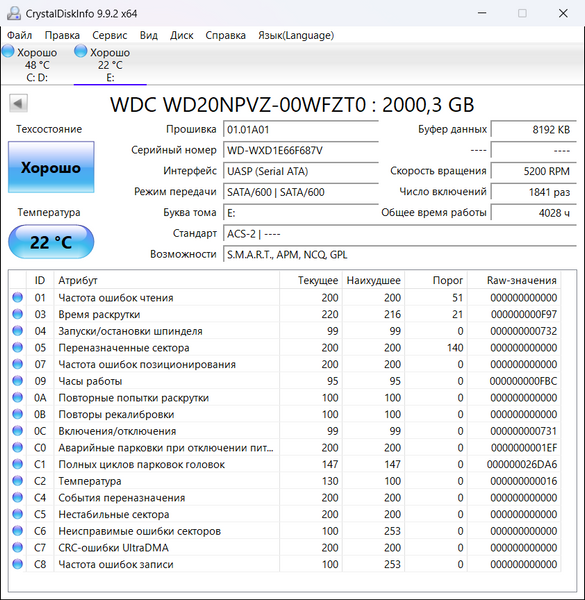Select row Полных циклов парковок головок
Image resolution: width=585 pixels, height=600 pixels.
[x=285, y=464]
